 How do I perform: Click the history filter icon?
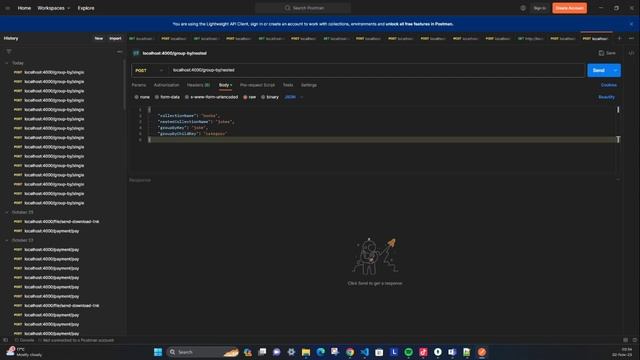(9, 52)
